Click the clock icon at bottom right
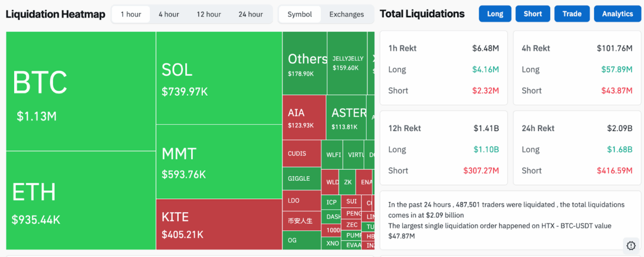644x257 pixels. click(631, 245)
